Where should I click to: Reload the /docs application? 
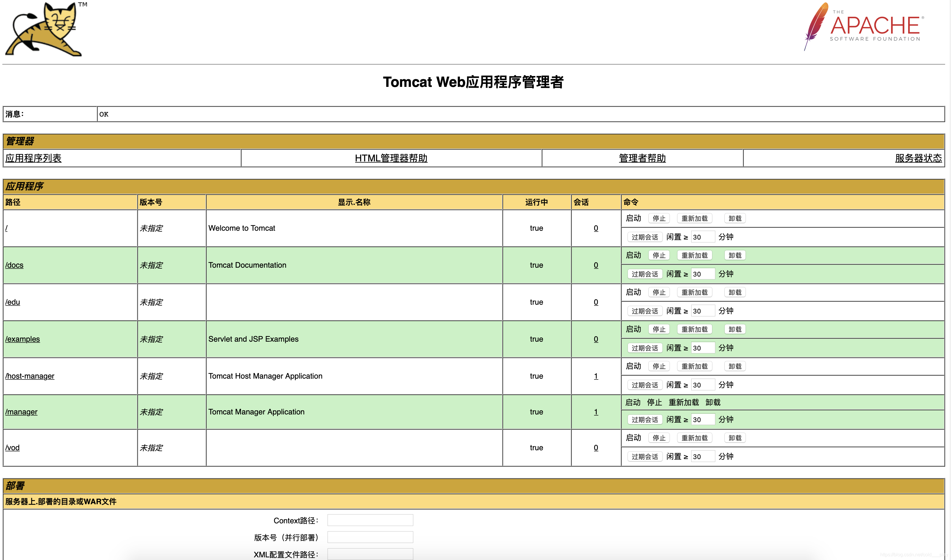694,255
